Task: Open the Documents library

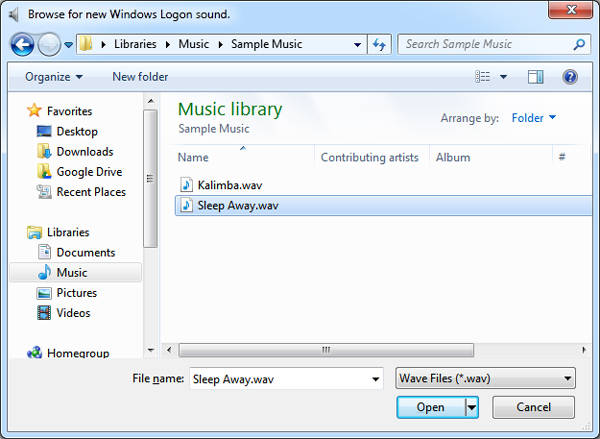Action: click(86, 252)
